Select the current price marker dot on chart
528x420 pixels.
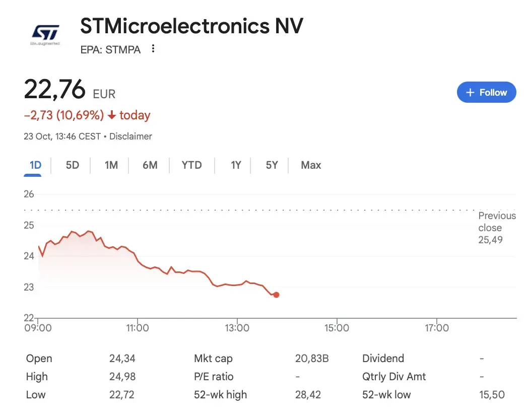point(276,295)
